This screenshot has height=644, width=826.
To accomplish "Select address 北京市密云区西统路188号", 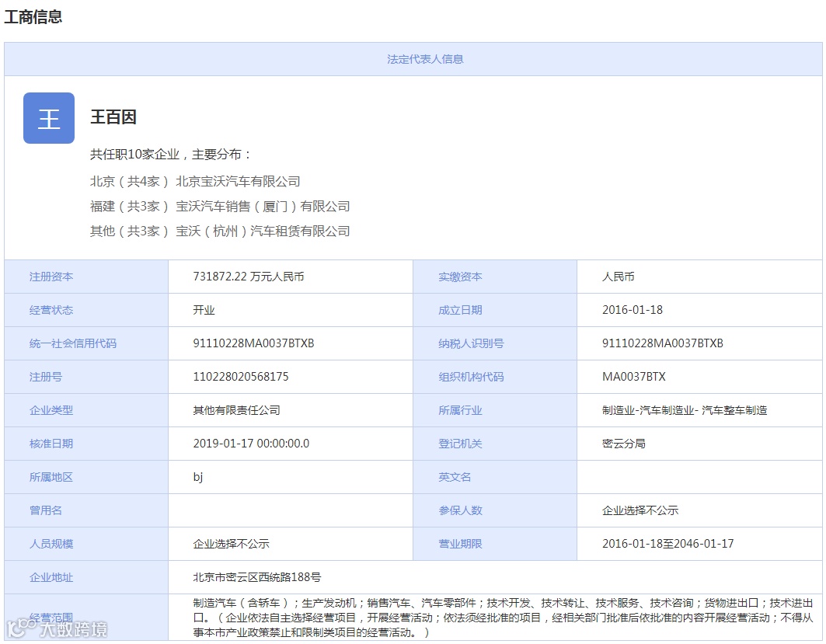I will coord(257,577).
